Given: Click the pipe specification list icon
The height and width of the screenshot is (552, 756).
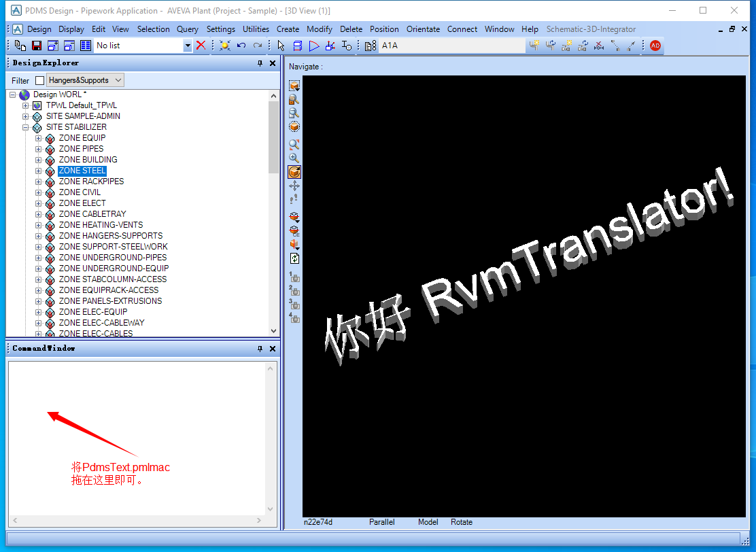Looking at the screenshot, I should coord(371,46).
